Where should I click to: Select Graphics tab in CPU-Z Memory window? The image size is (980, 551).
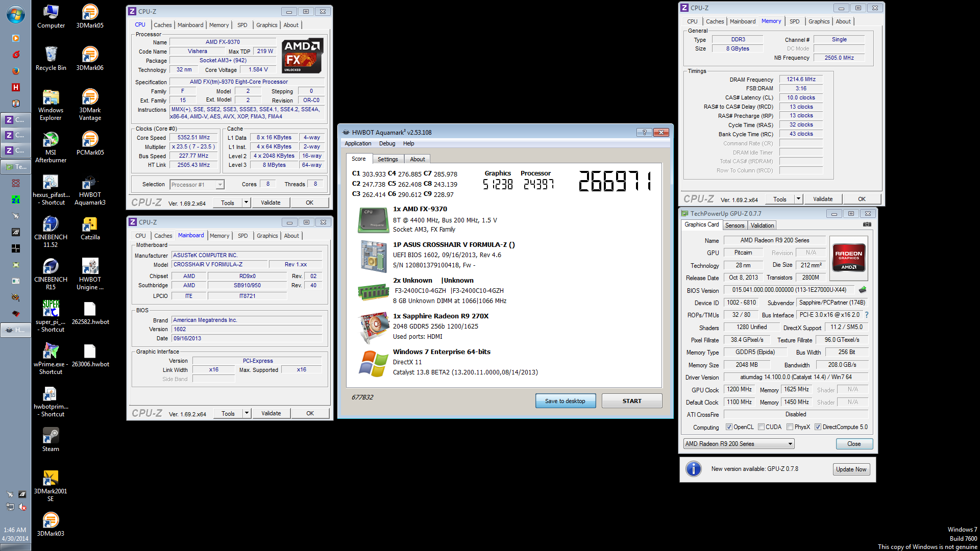pos(819,21)
